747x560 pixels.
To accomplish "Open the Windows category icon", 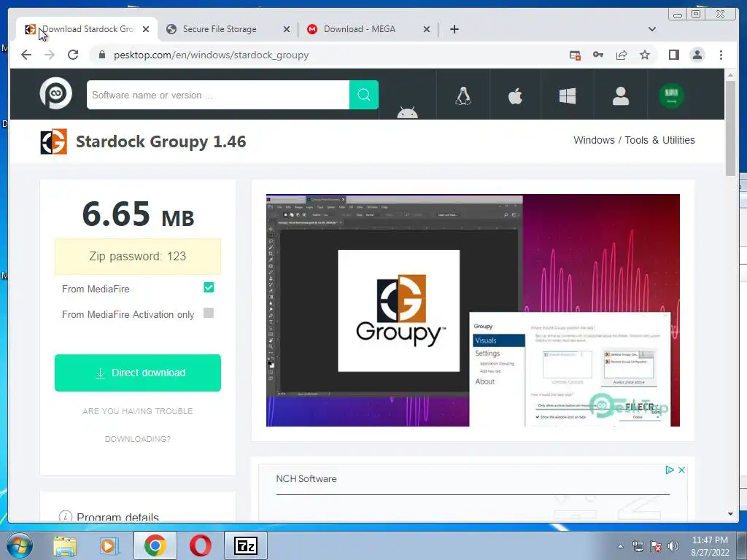I will pos(568,96).
